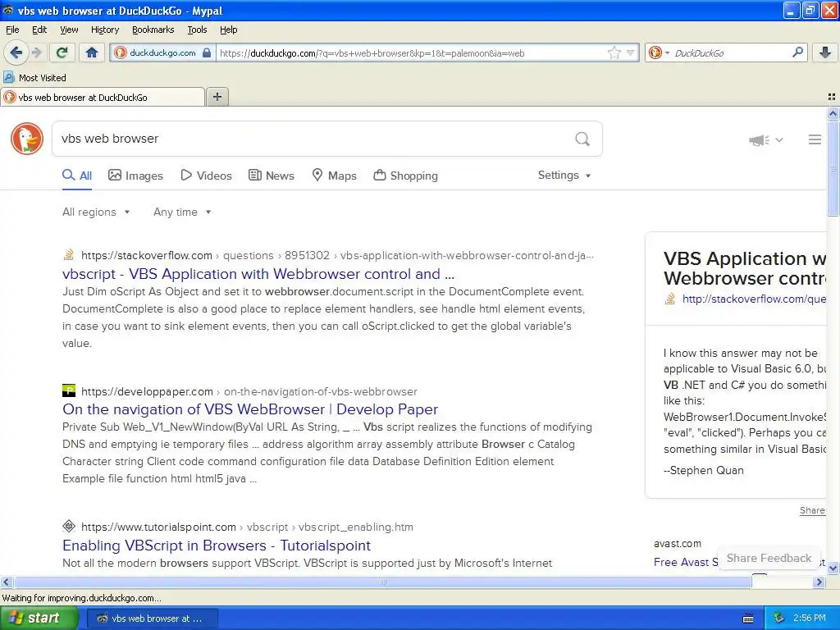The image size is (840, 630).
Task: Click the padlock site identity icon
Action: [207, 53]
